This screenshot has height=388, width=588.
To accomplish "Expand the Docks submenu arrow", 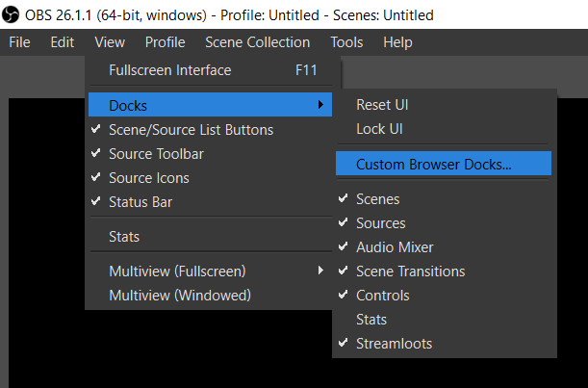I will click(x=321, y=105).
